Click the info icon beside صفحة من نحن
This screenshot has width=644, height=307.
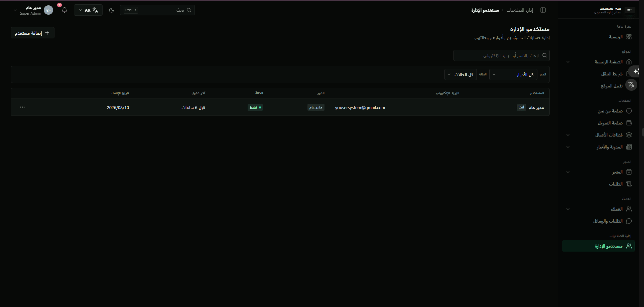point(629,111)
